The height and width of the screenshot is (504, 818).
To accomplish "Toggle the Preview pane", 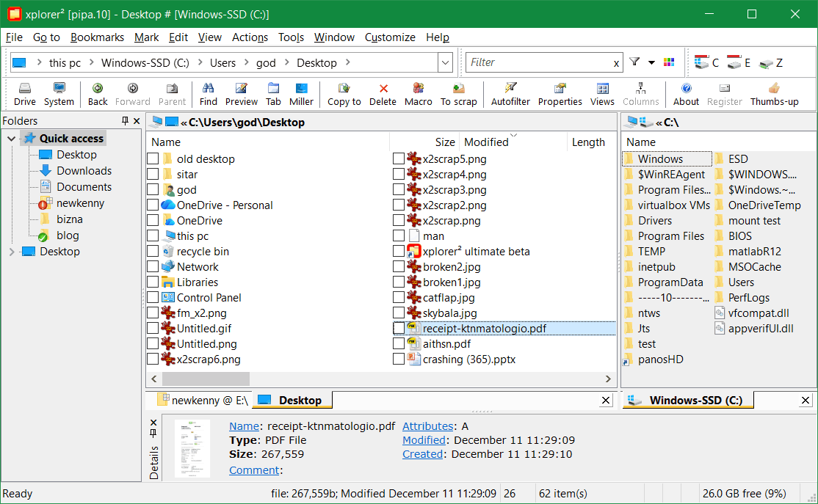I will [x=241, y=94].
